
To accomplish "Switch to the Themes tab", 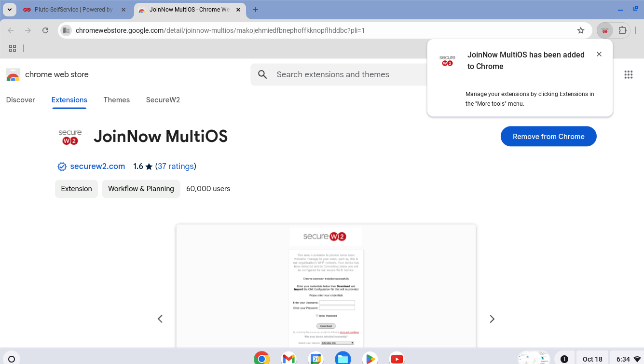I will (116, 100).
